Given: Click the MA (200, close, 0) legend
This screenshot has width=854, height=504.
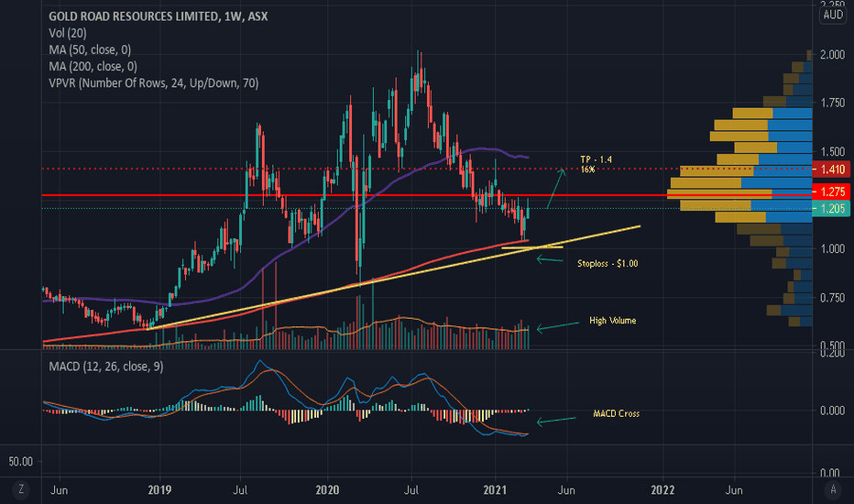Looking at the screenshot, I should 93,67.
